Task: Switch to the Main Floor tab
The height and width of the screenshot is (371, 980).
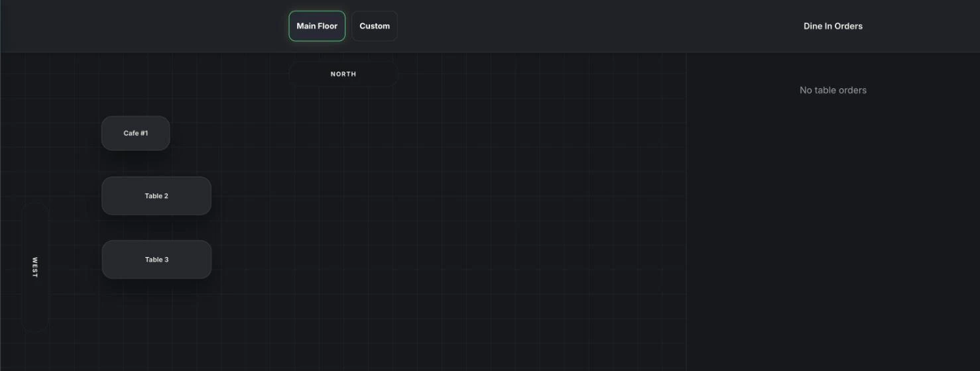Action: pos(317,26)
